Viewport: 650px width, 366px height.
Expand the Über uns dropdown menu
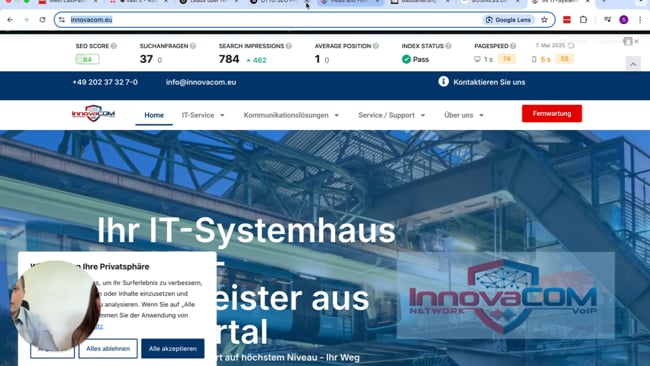tap(464, 115)
